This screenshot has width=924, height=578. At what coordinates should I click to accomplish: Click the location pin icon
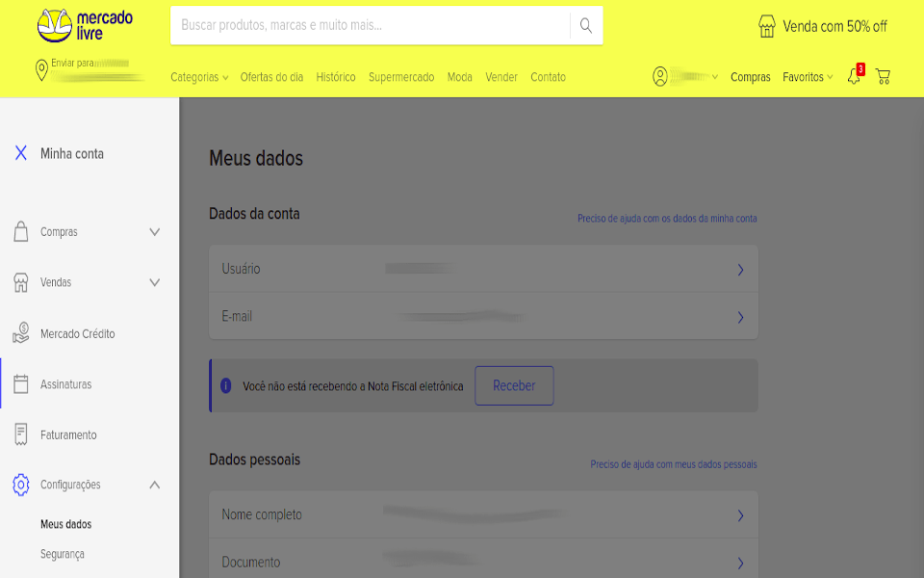coord(41,70)
